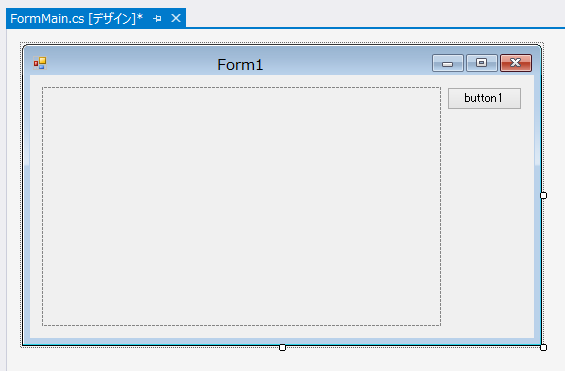Click the Form1 minimize button
This screenshot has width=565, height=371.
tap(448, 63)
